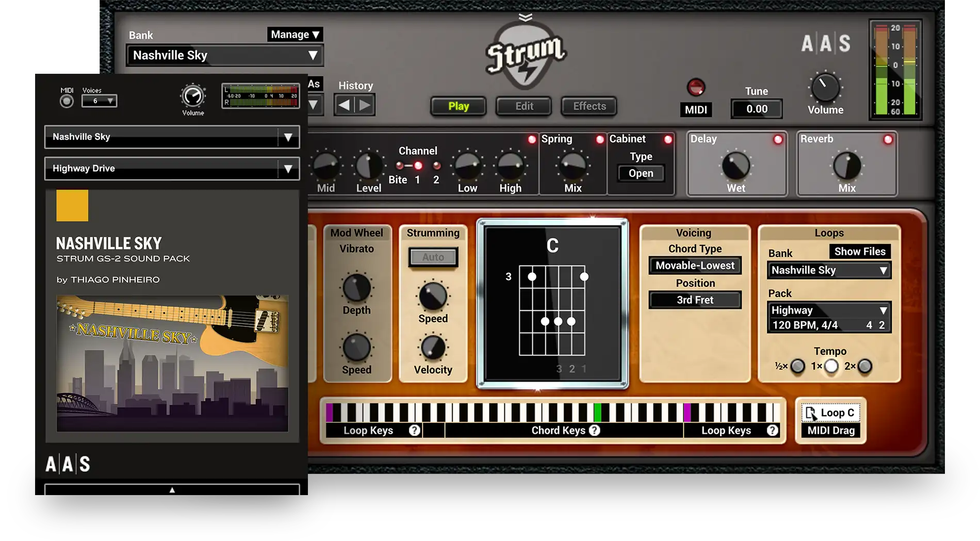Click the Spring Mix knob
Viewport: 980px width, 541px height.
tap(573, 166)
